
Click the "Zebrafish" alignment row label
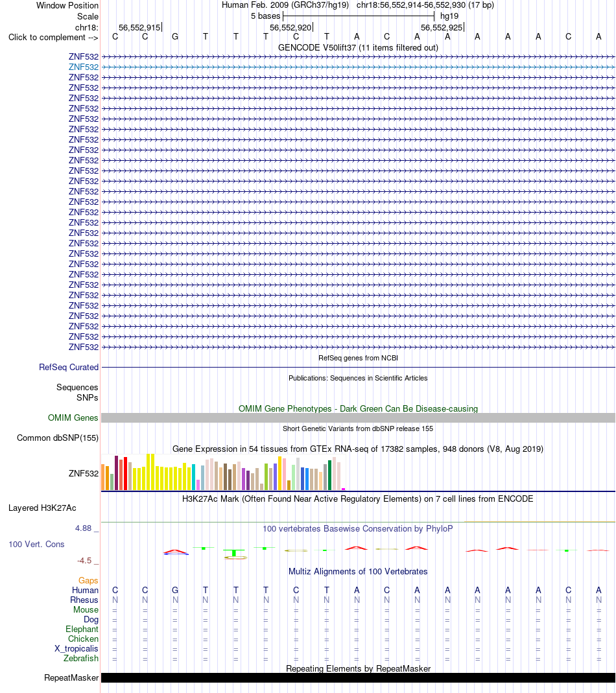[x=81, y=658]
